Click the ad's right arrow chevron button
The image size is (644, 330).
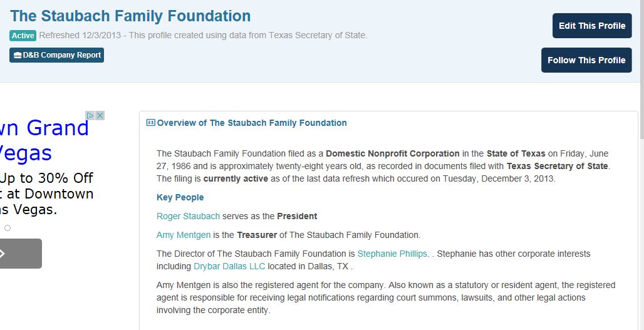coord(21,254)
